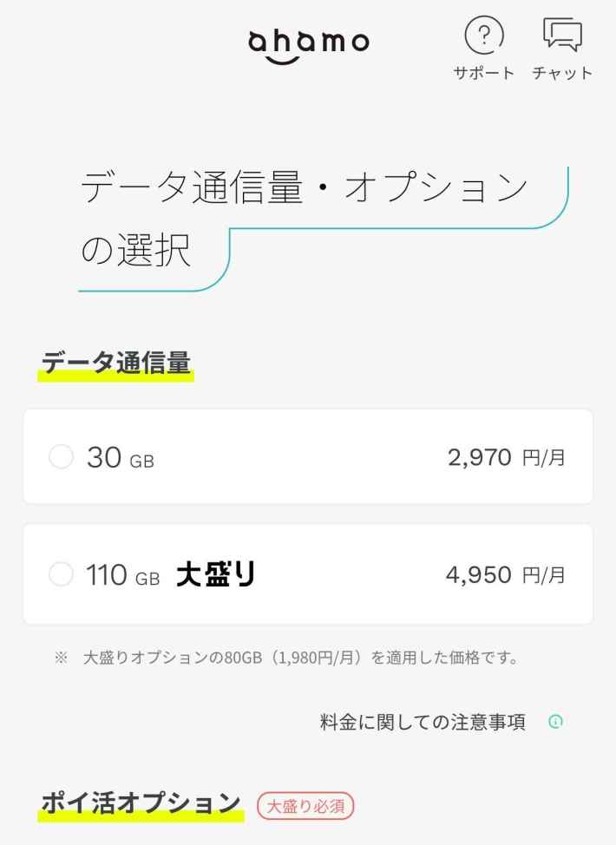Screen dimensions: 616x845
Task: Click the 110 GB plan label text
Action: [122, 574]
